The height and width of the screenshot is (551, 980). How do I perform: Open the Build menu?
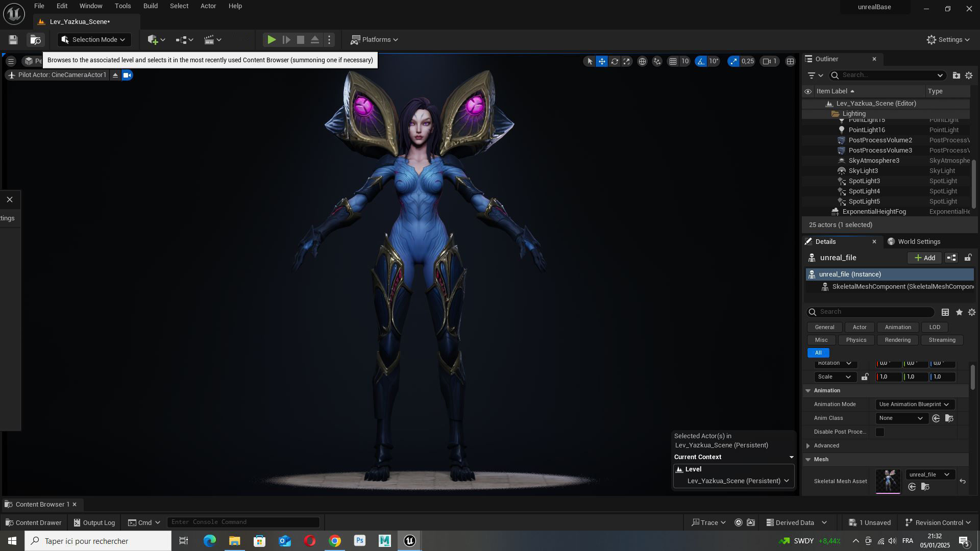pyautogui.click(x=150, y=6)
